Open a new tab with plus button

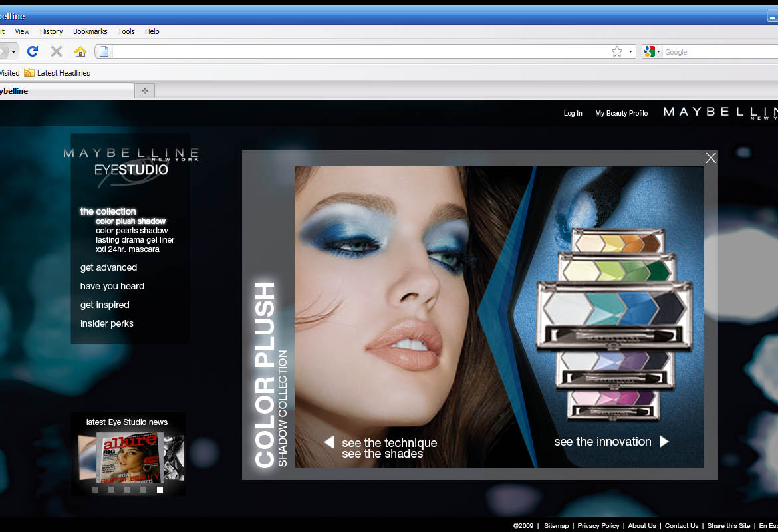pos(145,91)
